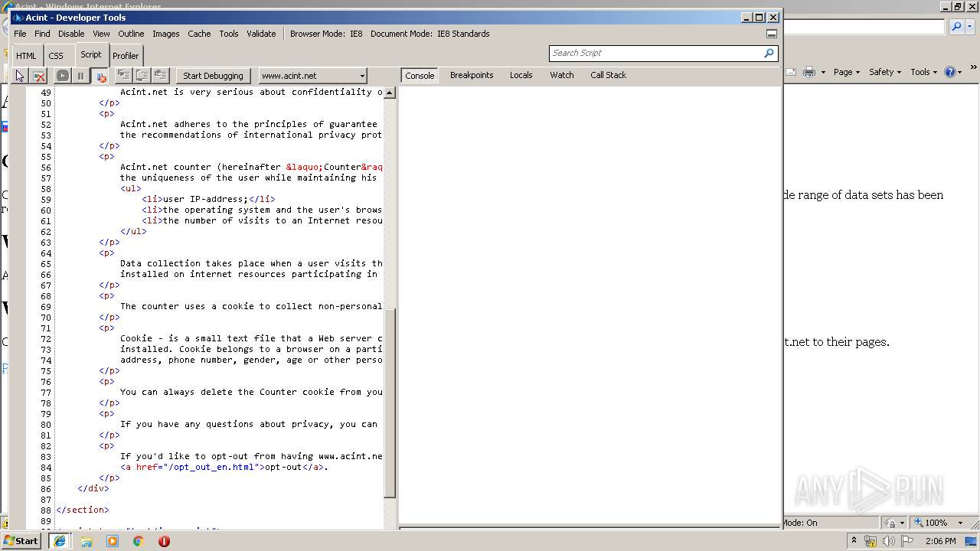Click the Select element by click arrow tool

click(20, 76)
